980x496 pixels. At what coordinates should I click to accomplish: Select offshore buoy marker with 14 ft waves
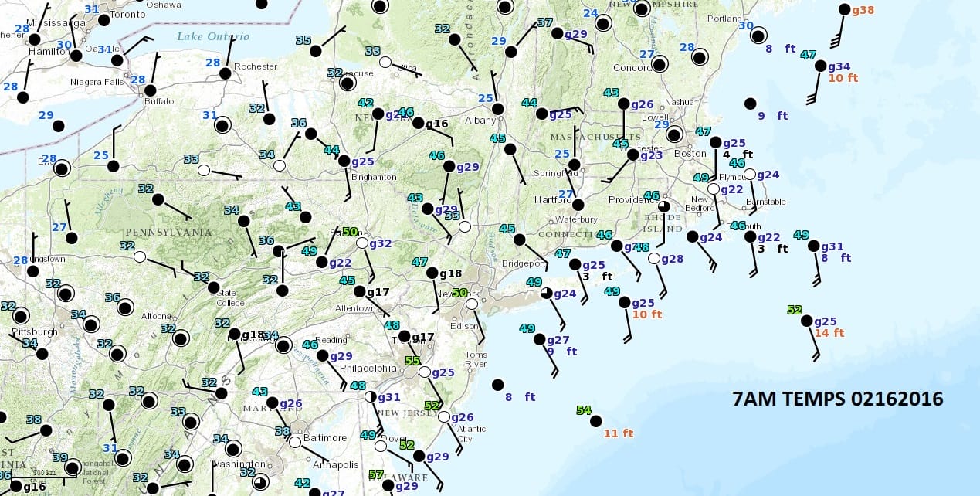[806, 321]
